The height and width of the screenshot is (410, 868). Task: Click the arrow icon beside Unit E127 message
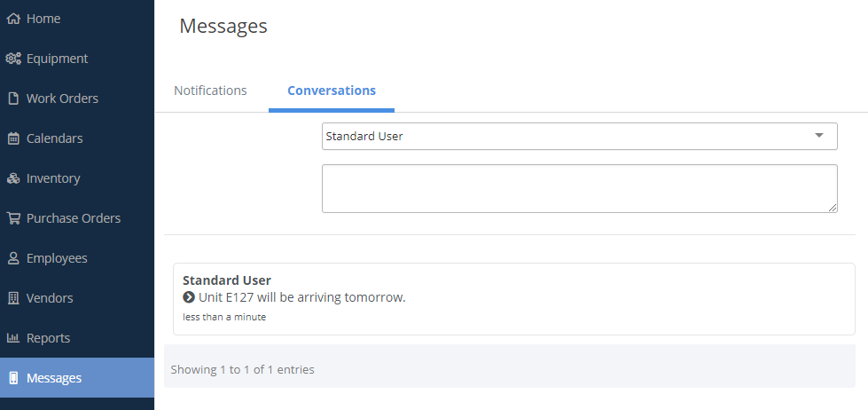click(x=189, y=297)
